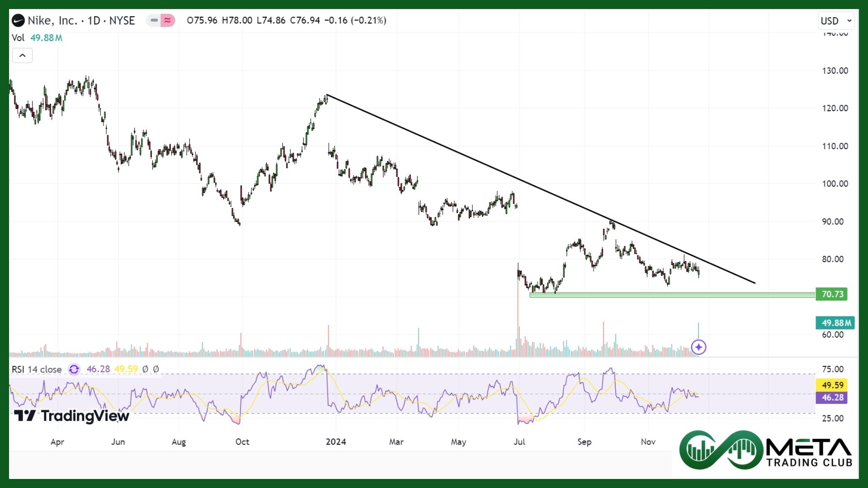Open the USD currency dropdown
This screenshot has height=488, width=868.
coord(836,21)
